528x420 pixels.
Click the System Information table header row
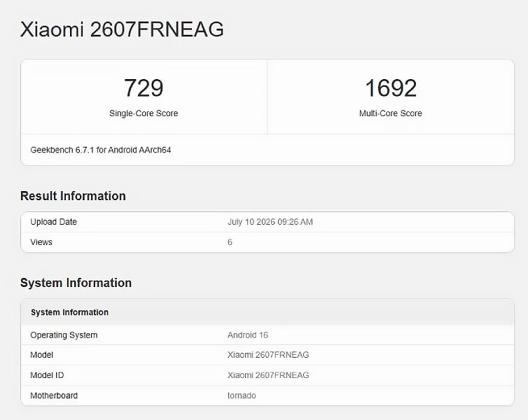click(x=268, y=312)
